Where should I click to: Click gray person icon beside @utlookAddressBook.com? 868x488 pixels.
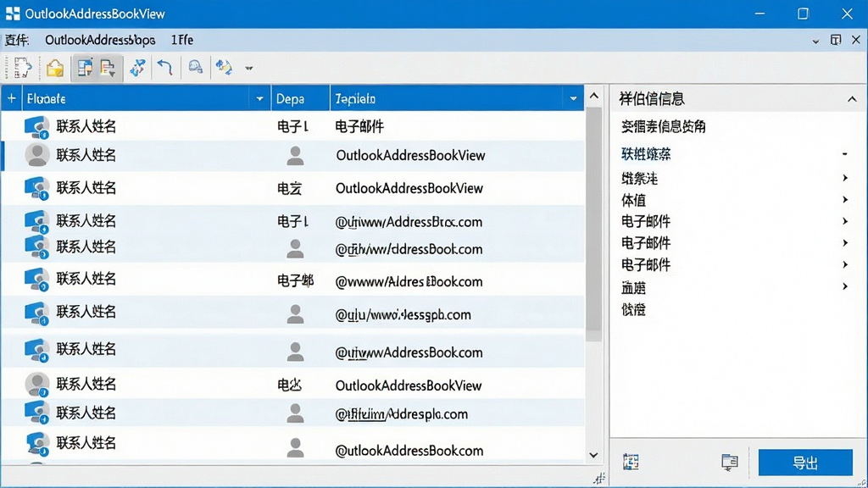(295, 447)
